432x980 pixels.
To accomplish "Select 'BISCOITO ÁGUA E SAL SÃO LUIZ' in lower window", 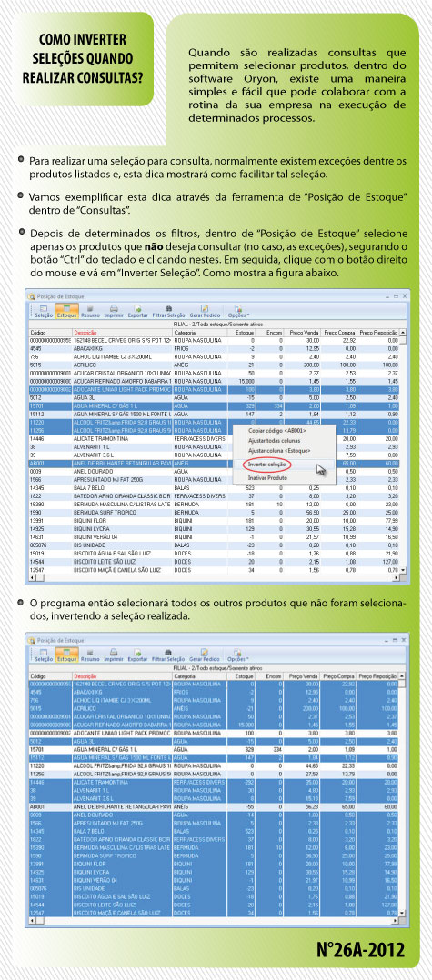I will click(215, 897).
